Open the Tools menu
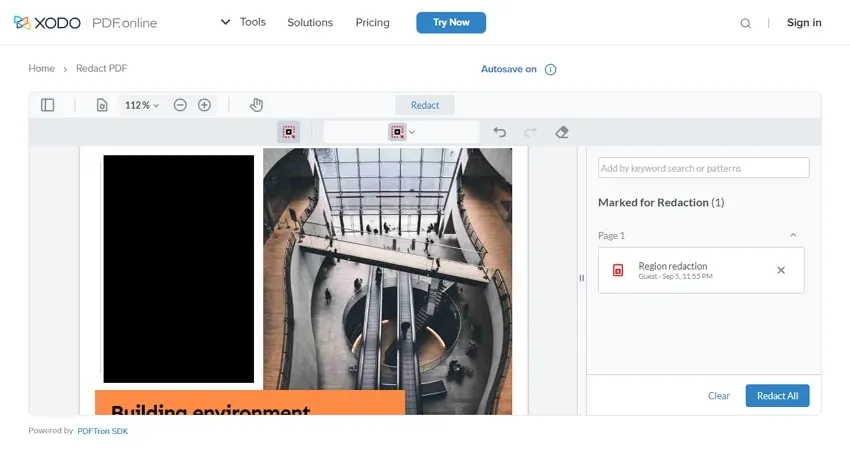 [253, 22]
